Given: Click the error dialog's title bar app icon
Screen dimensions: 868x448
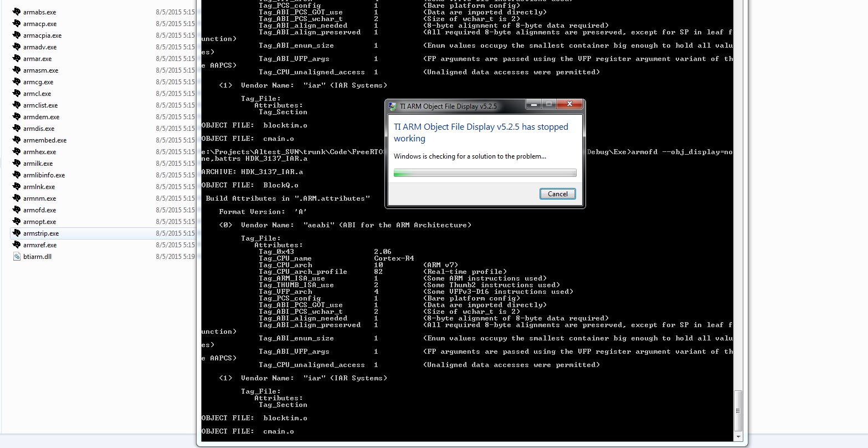Looking at the screenshot, I should coord(393,106).
